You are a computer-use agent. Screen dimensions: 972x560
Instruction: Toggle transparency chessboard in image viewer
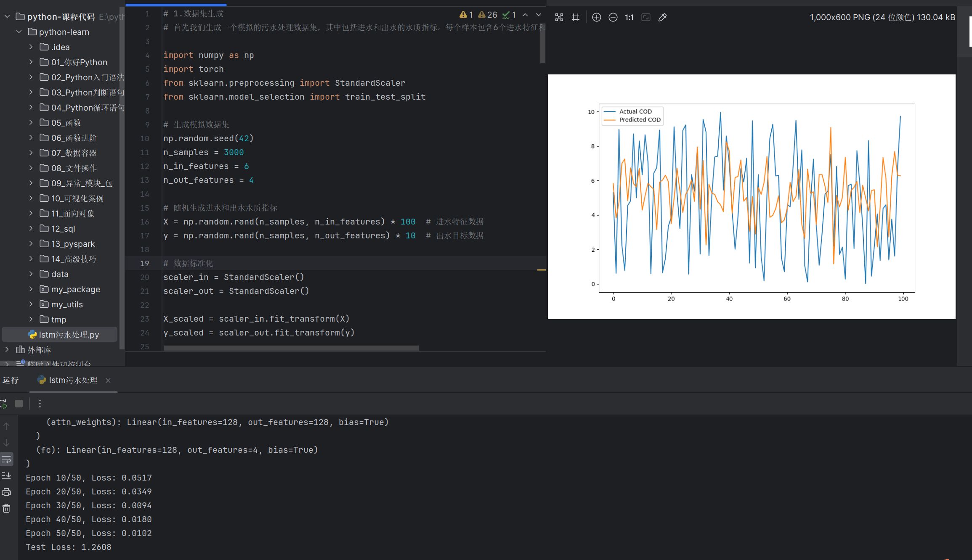[x=559, y=17]
